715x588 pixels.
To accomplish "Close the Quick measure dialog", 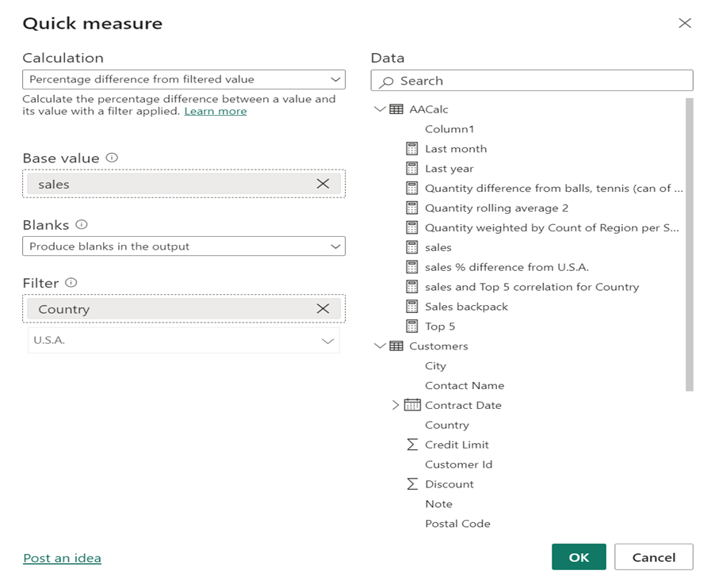I will 684,23.
